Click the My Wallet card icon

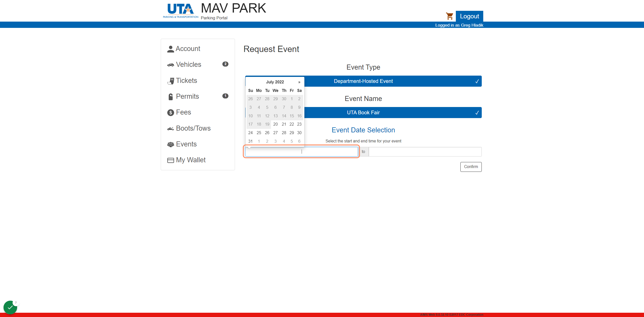pos(171,160)
